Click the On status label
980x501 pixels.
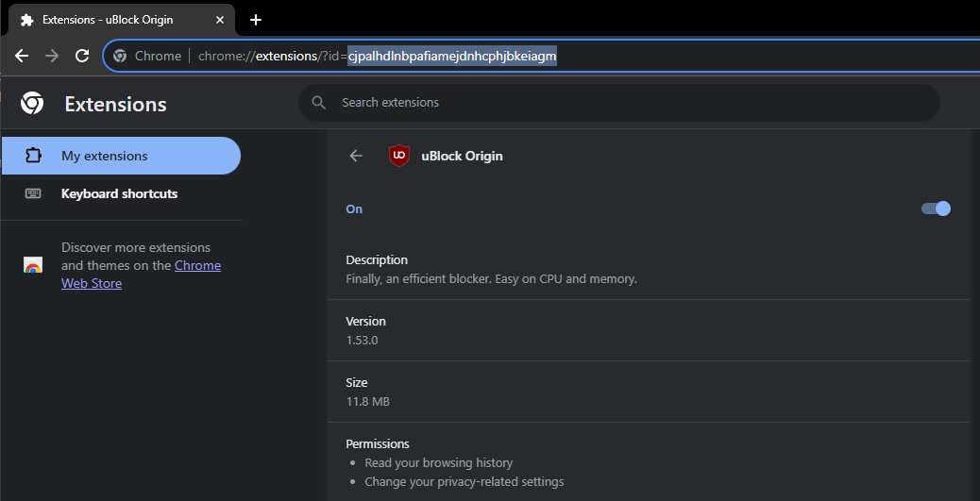(x=354, y=209)
